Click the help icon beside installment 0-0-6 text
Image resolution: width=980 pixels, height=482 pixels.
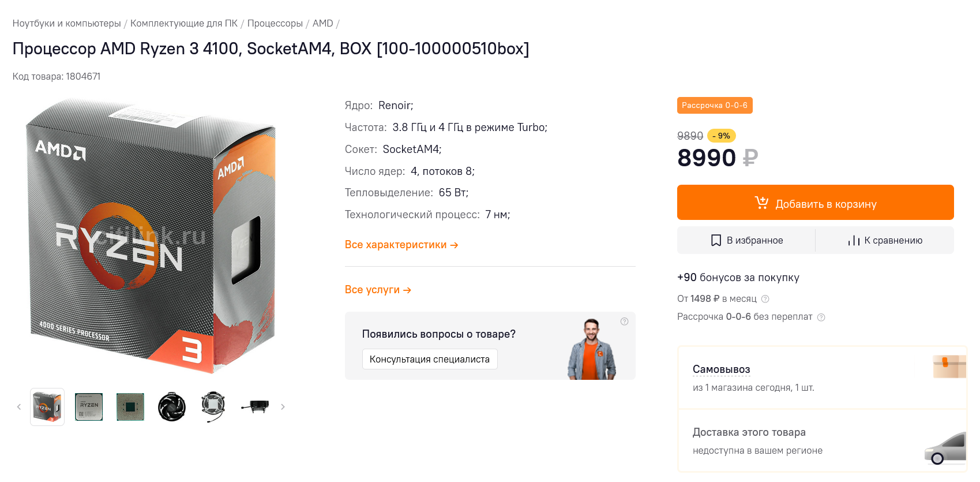pyautogui.click(x=821, y=317)
